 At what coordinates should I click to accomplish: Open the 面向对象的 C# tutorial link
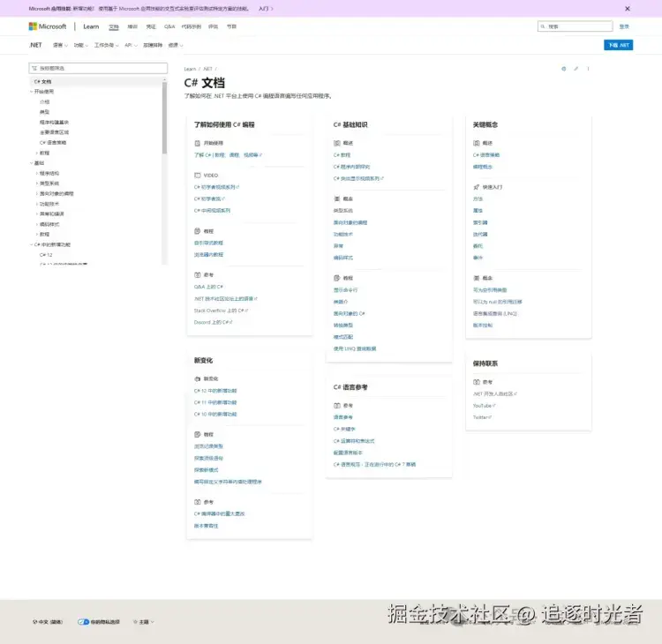click(349, 313)
